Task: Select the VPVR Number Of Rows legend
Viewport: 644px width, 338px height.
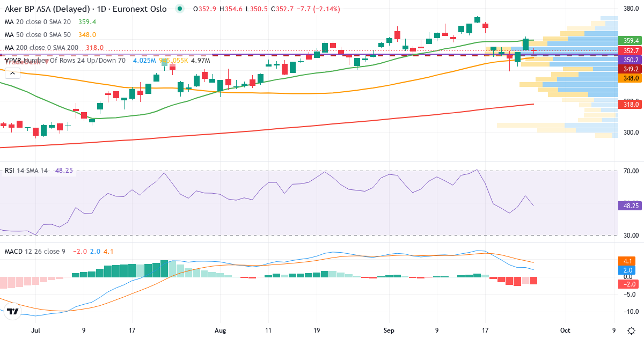Action: (x=65, y=61)
